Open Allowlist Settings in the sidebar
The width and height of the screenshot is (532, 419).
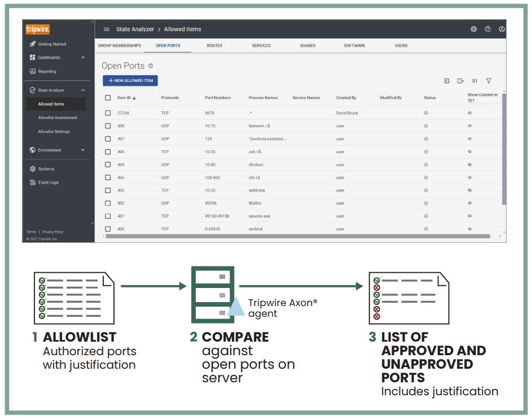[x=54, y=132]
